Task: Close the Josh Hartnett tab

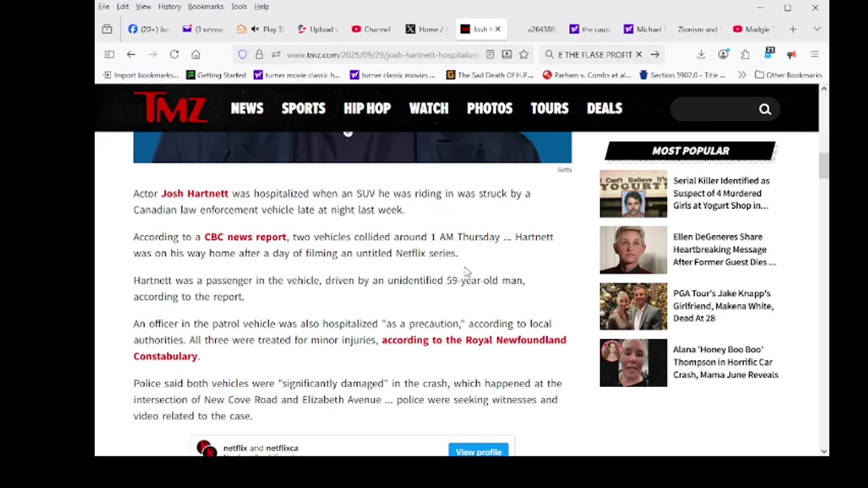Action: (x=497, y=29)
